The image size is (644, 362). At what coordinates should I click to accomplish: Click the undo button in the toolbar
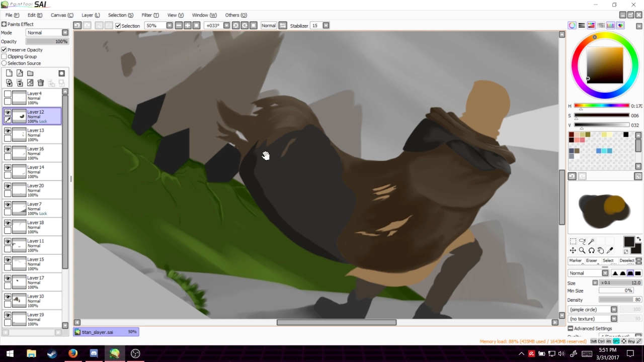(77, 26)
